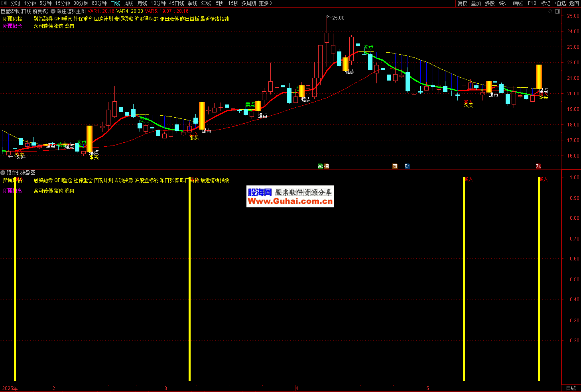This screenshot has width=581, height=392.
Task: Switch to 月线 monthly chart
Action: pyautogui.click(x=142, y=3)
